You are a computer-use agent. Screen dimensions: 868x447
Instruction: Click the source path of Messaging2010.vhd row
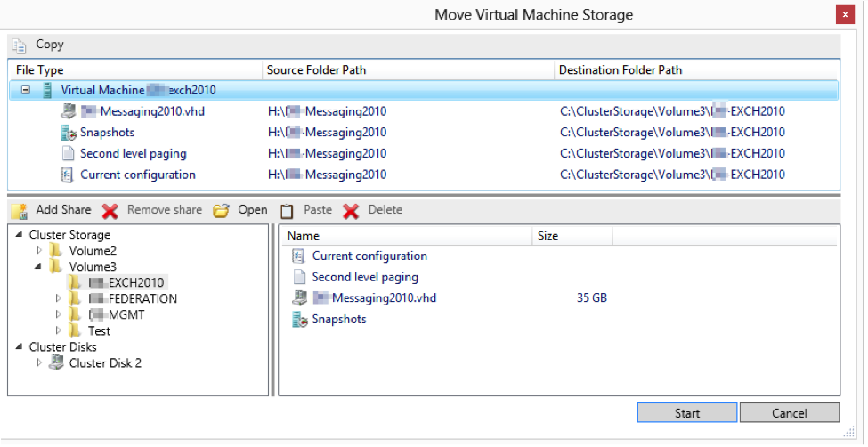(327, 111)
